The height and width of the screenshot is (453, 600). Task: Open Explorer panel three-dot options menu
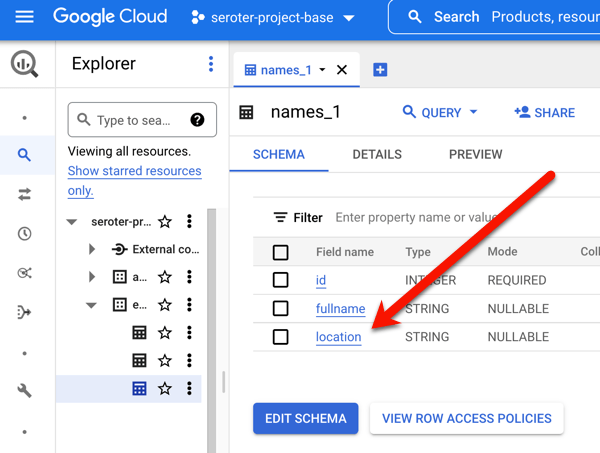tap(211, 64)
